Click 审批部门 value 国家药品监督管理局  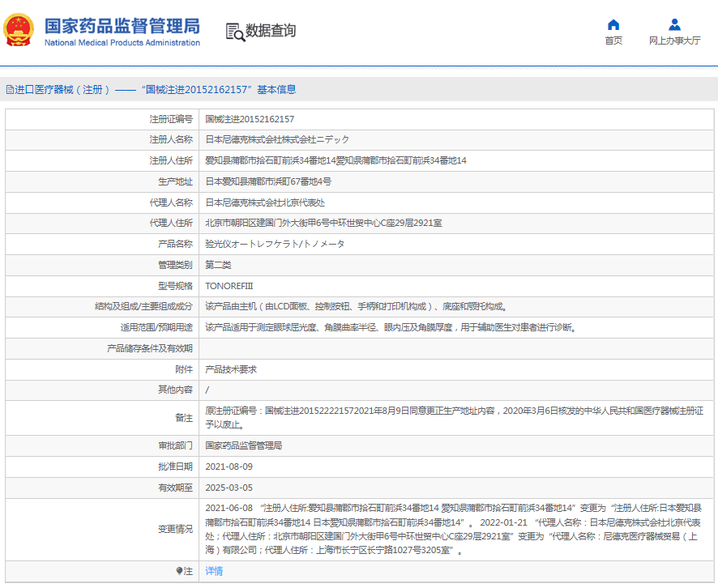(x=244, y=445)
